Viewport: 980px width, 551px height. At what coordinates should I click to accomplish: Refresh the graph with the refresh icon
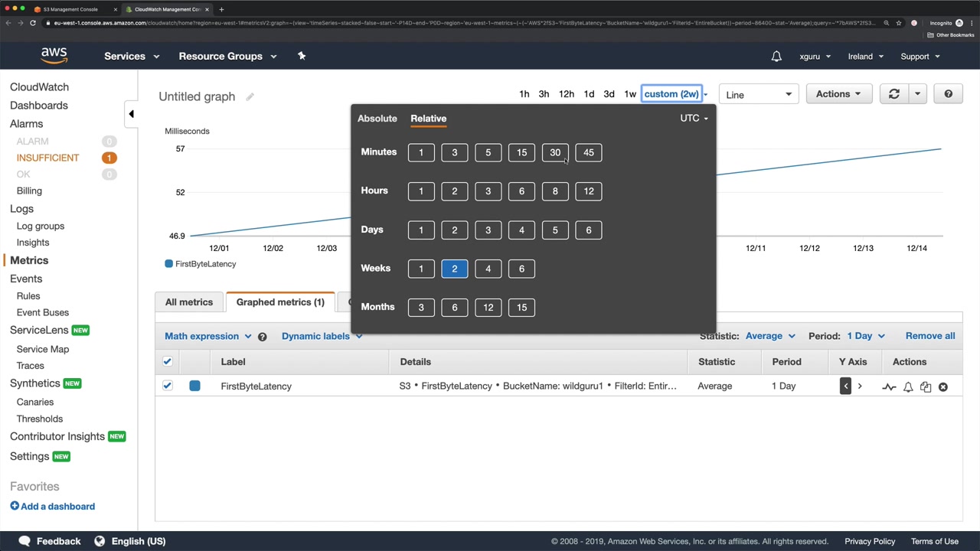click(x=893, y=94)
